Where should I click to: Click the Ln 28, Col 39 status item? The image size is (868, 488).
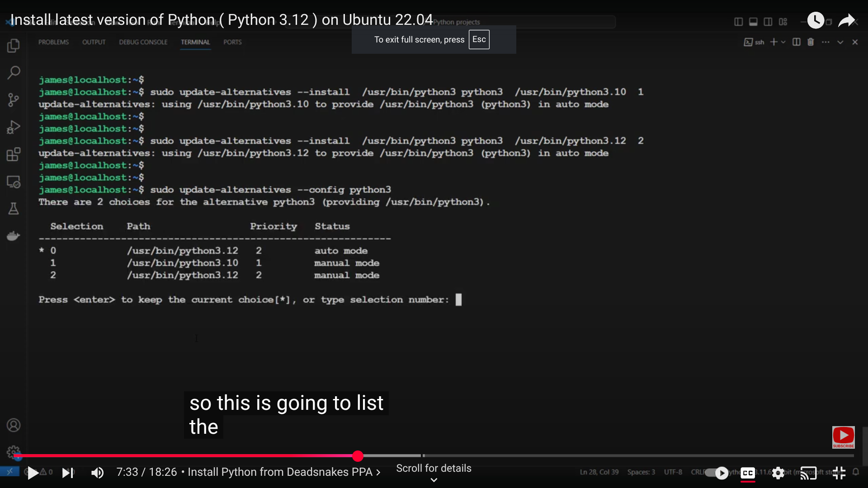tap(599, 472)
